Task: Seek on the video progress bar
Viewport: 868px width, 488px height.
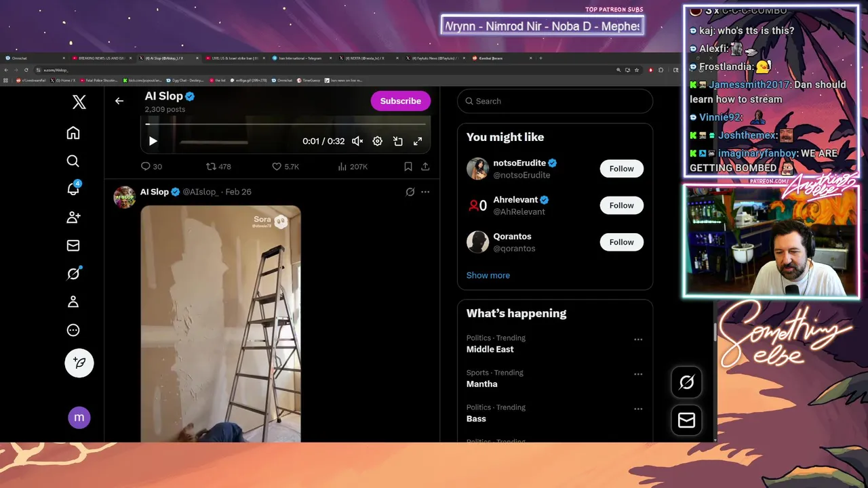Action: point(285,124)
